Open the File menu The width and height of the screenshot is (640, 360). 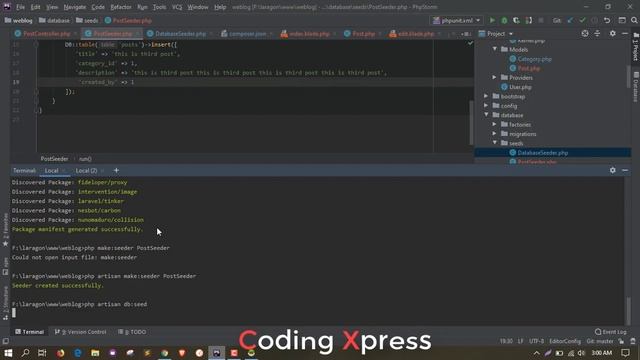(x=20, y=7)
